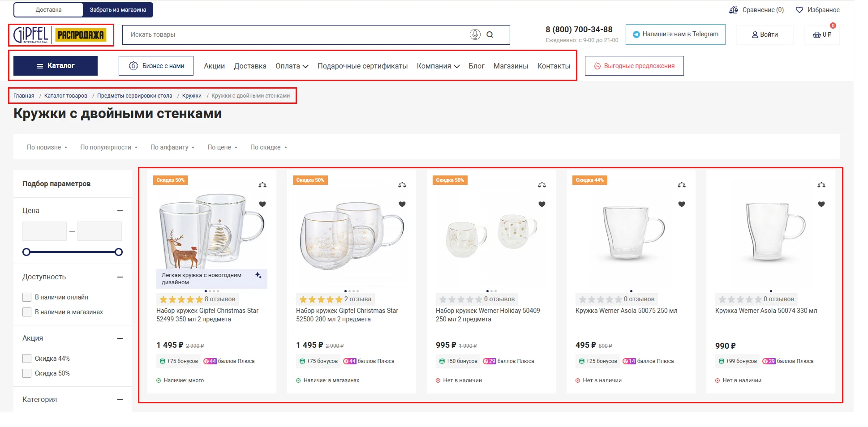Click the 'Каталог' button

point(56,66)
